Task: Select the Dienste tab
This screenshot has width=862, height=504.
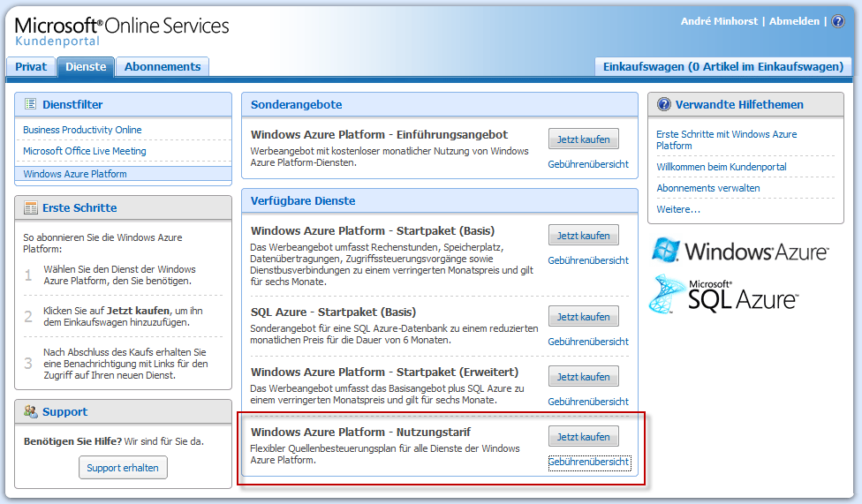Action: point(86,66)
